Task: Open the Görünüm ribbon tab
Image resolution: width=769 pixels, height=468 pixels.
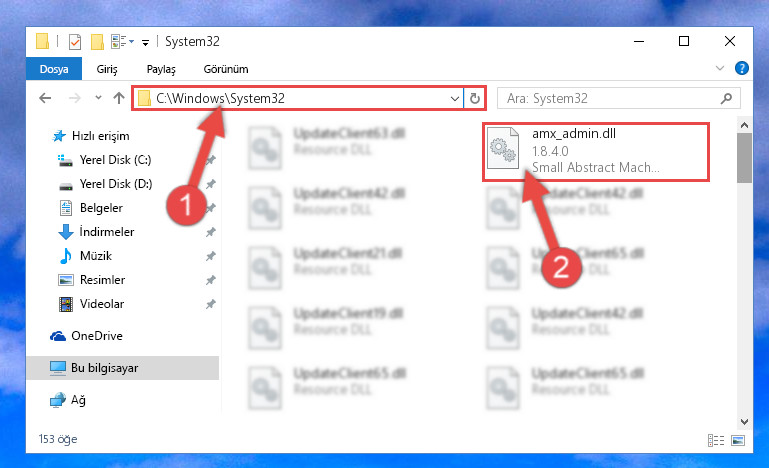Action: (x=226, y=69)
